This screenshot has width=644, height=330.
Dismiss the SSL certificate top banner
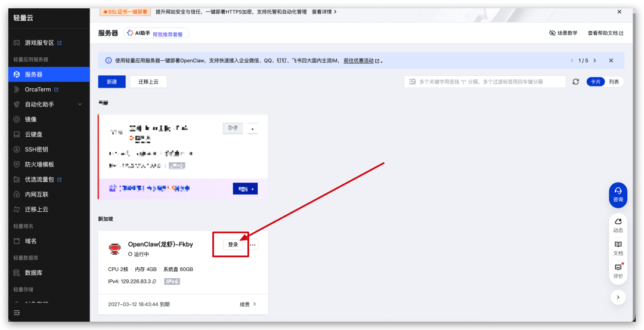pos(620,12)
